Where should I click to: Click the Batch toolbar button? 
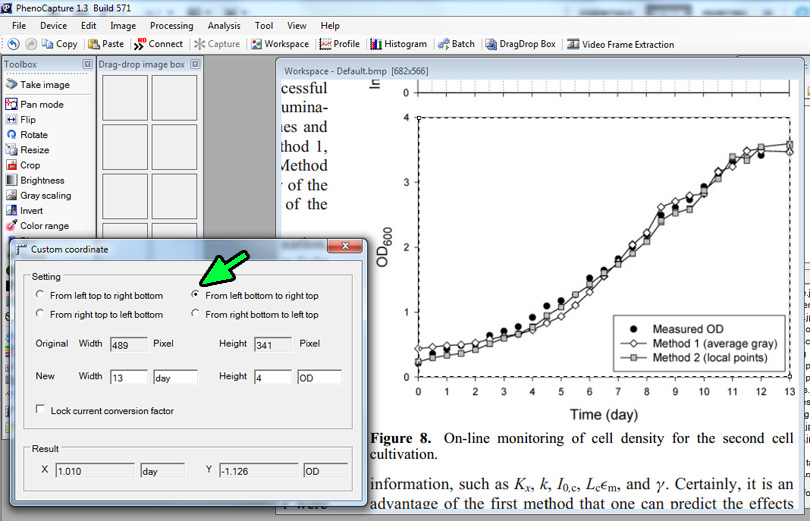click(456, 44)
